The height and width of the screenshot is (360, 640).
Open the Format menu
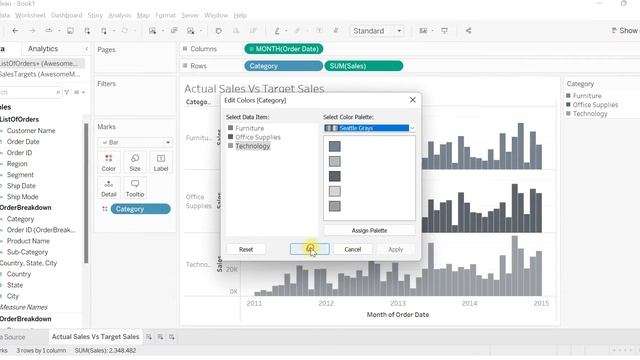(165, 15)
